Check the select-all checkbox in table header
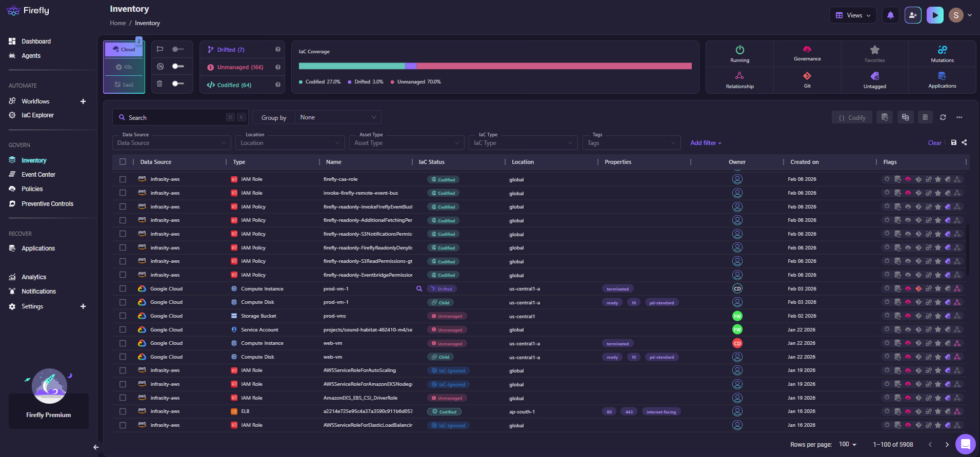The width and height of the screenshot is (980, 457). point(123,162)
